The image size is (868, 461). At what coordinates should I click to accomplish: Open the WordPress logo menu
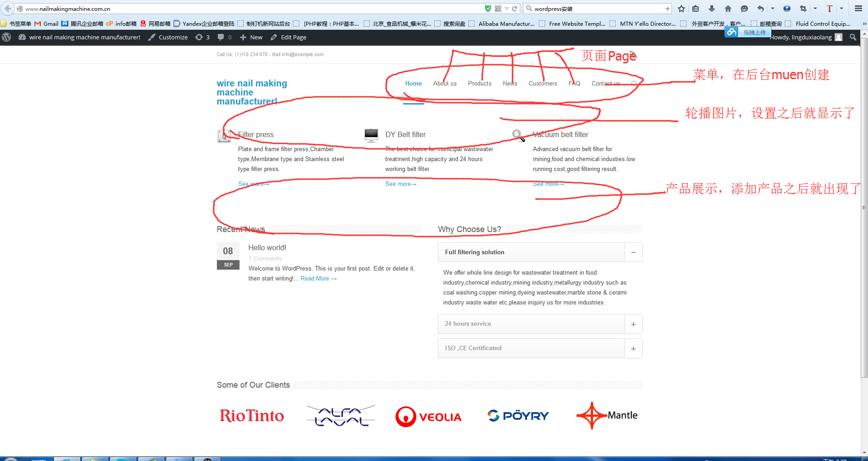point(6,37)
